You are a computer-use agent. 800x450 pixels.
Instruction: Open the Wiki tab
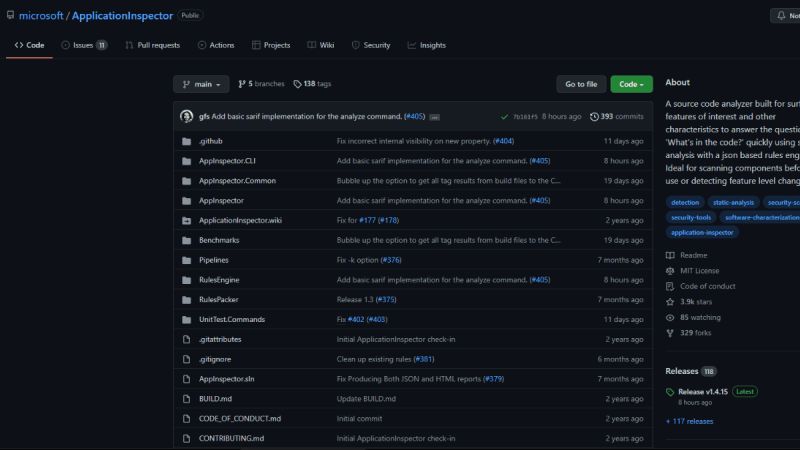pyautogui.click(x=321, y=45)
